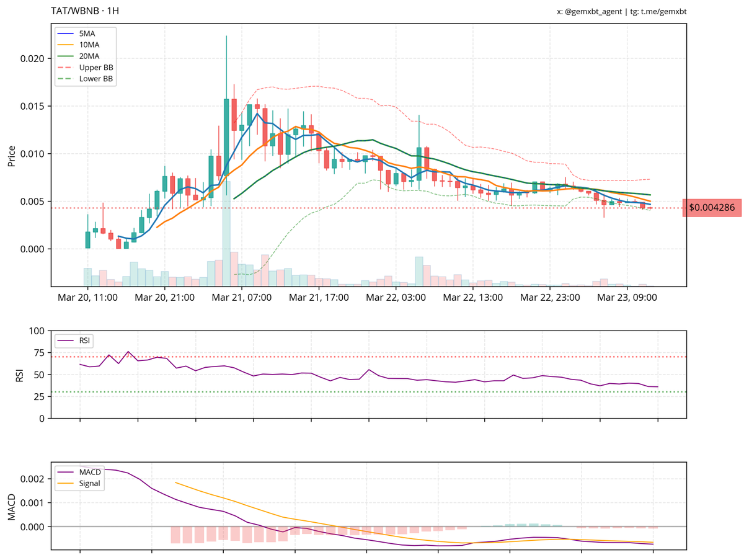Viewport: 744px width, 560px height.
Task: Click the Mar 20, 21:00 time label
Action: [x=165, y=298]
